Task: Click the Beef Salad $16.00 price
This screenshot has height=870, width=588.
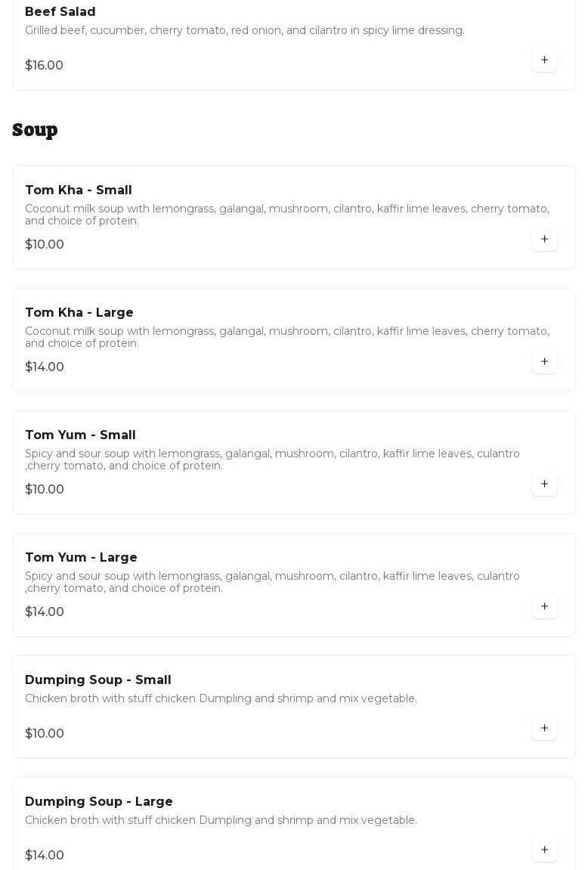Action: tap(45, 66)
